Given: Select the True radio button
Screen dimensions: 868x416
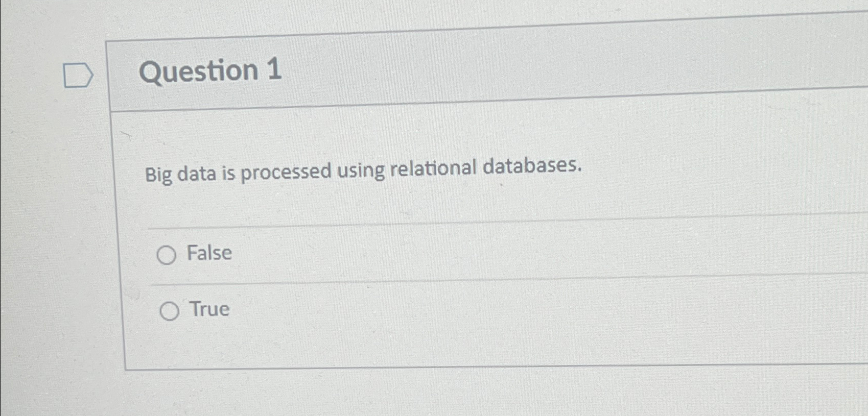Looking at the screenshot, I should point(170,311).
